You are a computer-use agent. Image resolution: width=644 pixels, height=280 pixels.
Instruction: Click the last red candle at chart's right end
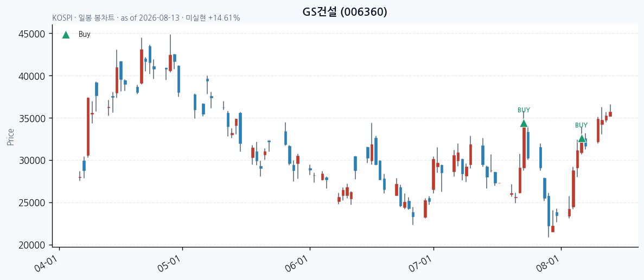(610, 114)
